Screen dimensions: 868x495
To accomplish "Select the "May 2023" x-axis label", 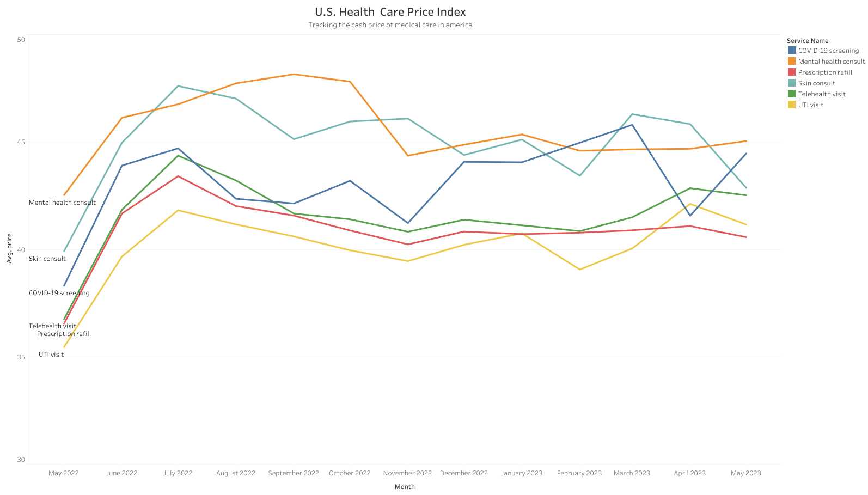I will (x=745, y=473).
